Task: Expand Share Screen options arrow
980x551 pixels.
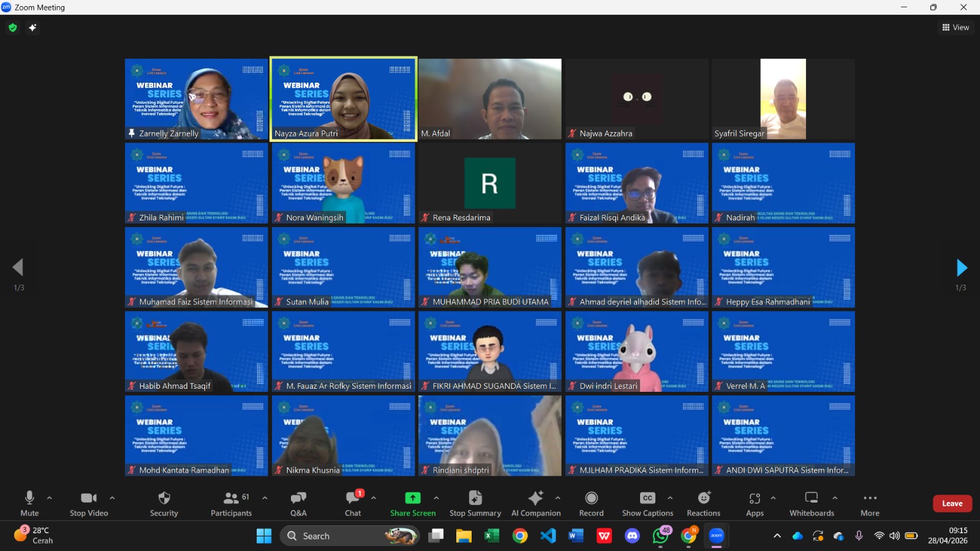Action: coord(436,498)
